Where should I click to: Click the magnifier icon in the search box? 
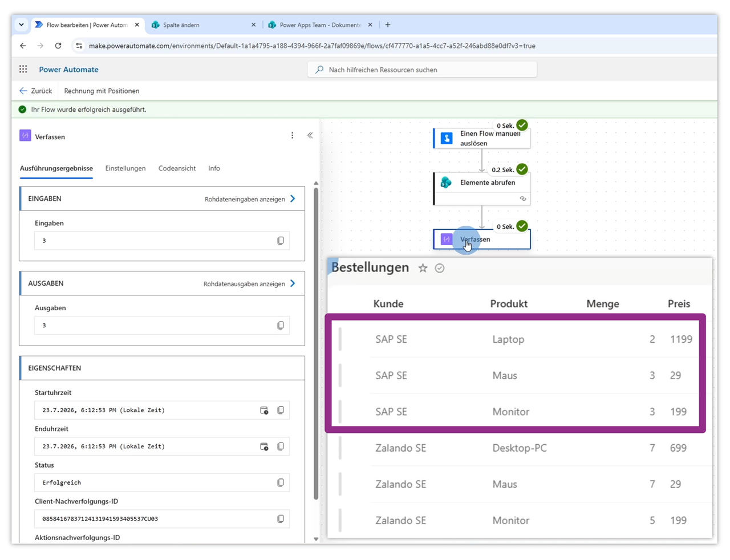[319, 70]
